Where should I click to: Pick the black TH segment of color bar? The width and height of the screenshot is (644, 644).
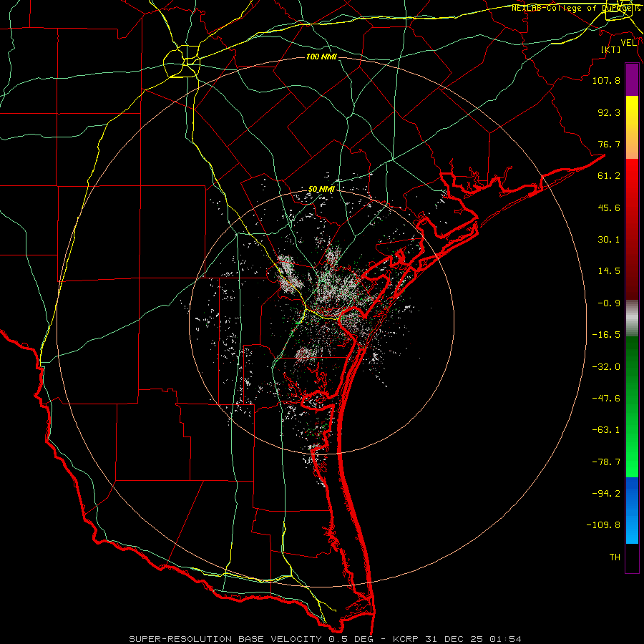tap(632, 558)
